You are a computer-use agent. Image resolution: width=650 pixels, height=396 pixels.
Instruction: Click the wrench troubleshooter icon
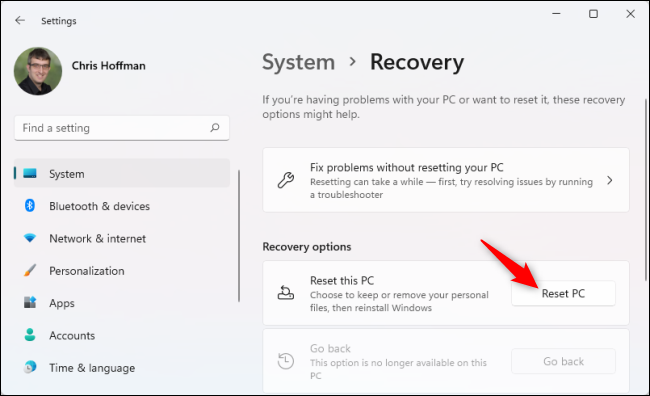(x=286, y=180)
